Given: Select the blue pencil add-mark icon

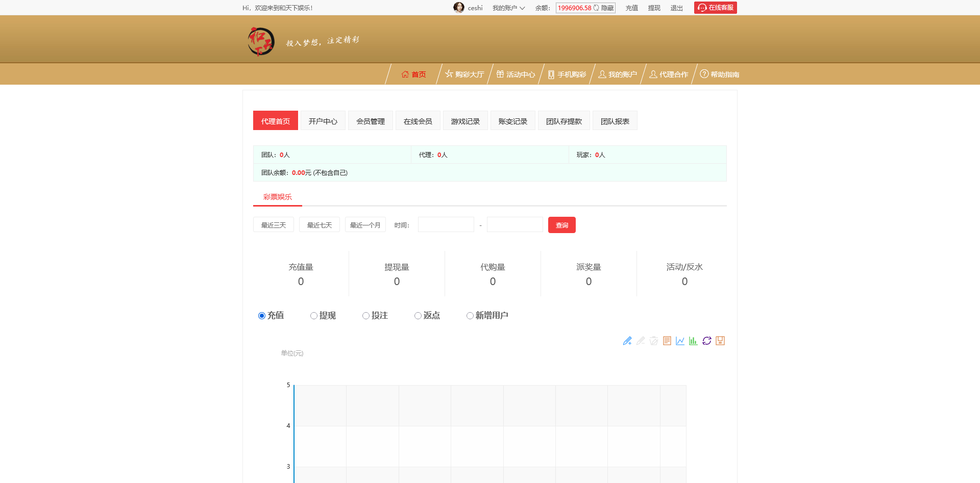Looking at the screenshot, I should 627,341.
